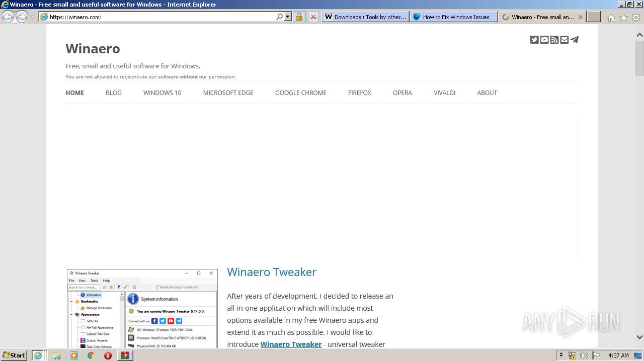Click the page scrollbar down arrow
The height and width of the screenshot is (362, 644).
(x=639, y=337)
